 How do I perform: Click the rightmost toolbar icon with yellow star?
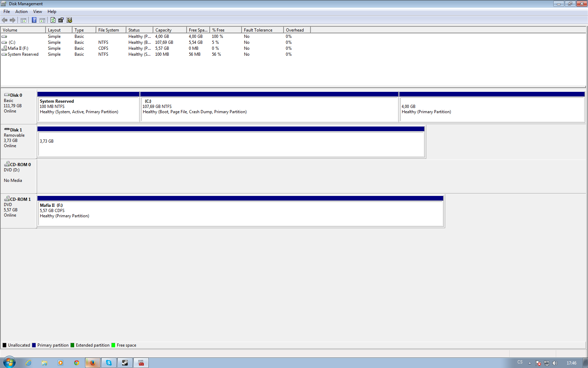(69, 20)
